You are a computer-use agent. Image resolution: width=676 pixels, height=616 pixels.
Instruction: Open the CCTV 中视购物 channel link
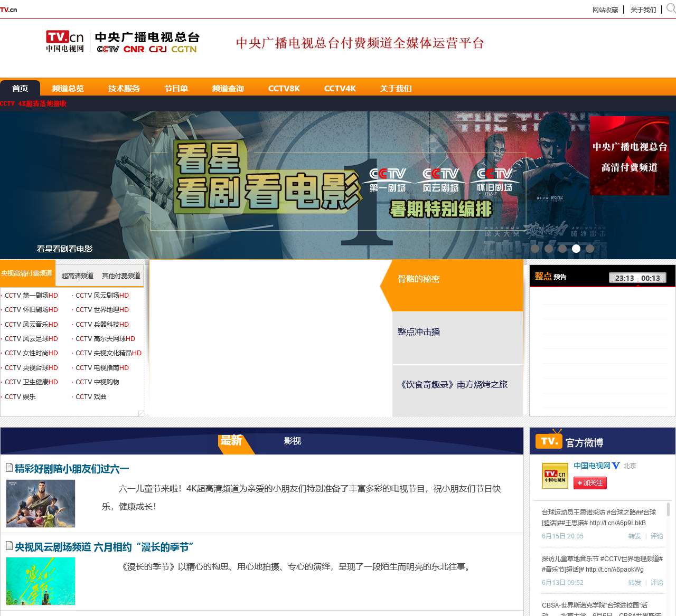[x=97, y=382]
